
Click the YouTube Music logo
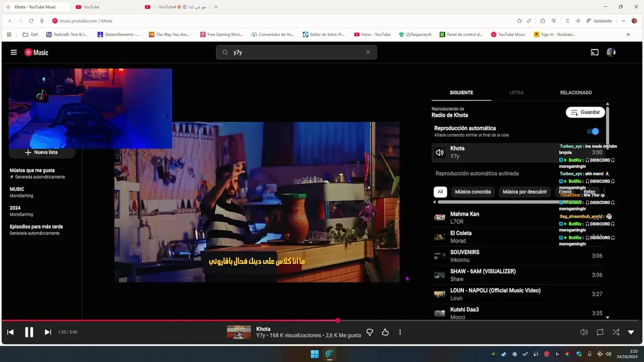click(36, 52)
